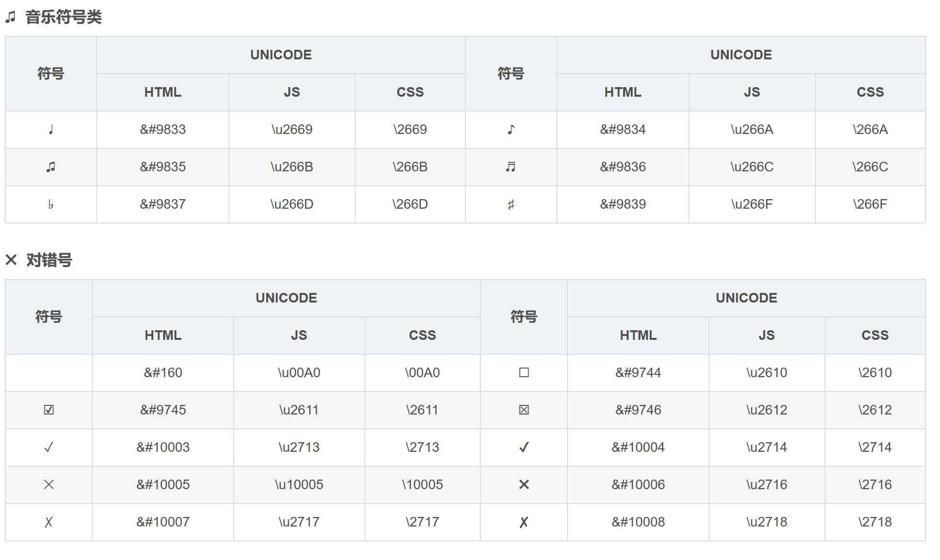This screenshot has height=560, width=940.
Task: Click the checked ballot box symbol ☑
Action: [49, 410]
